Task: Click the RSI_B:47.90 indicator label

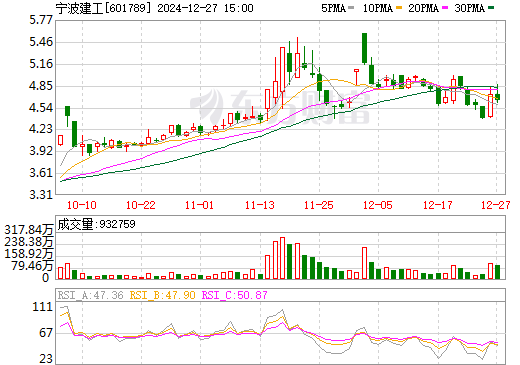Action: coord(162,295)
